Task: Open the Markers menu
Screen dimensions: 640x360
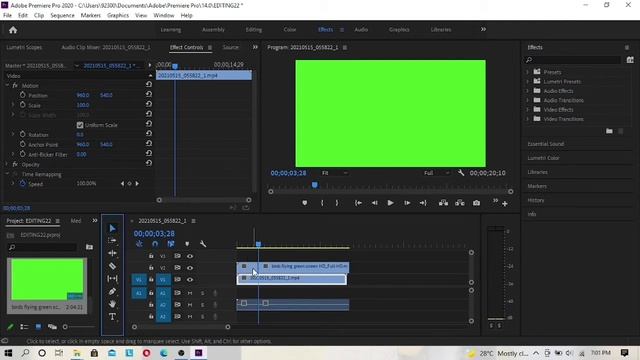Action: pos(91,16)
